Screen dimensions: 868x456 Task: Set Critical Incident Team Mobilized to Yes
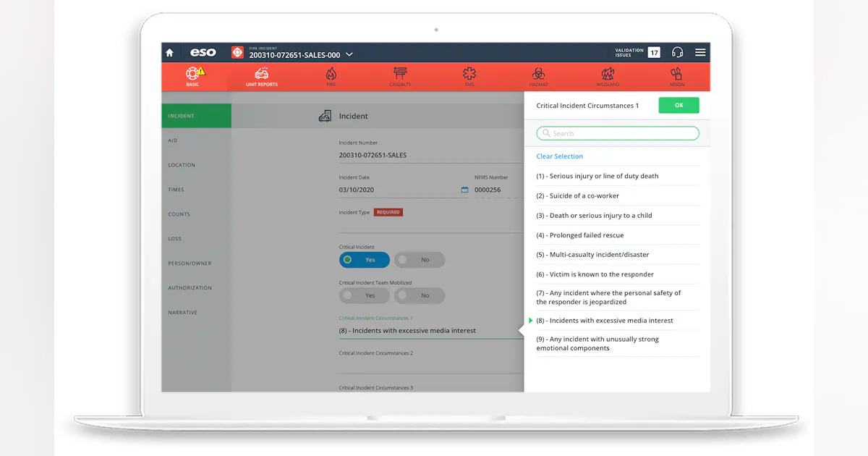(365, 295)
